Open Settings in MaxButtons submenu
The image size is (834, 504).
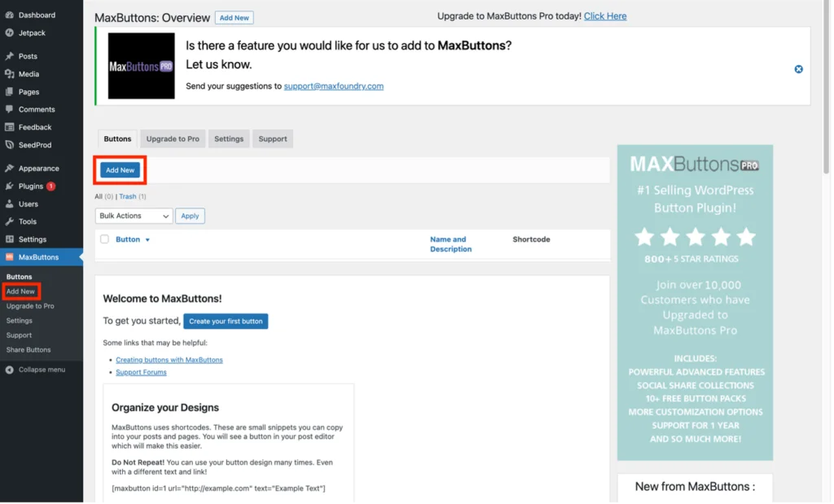pyautogui.click(x=20, y=321)
